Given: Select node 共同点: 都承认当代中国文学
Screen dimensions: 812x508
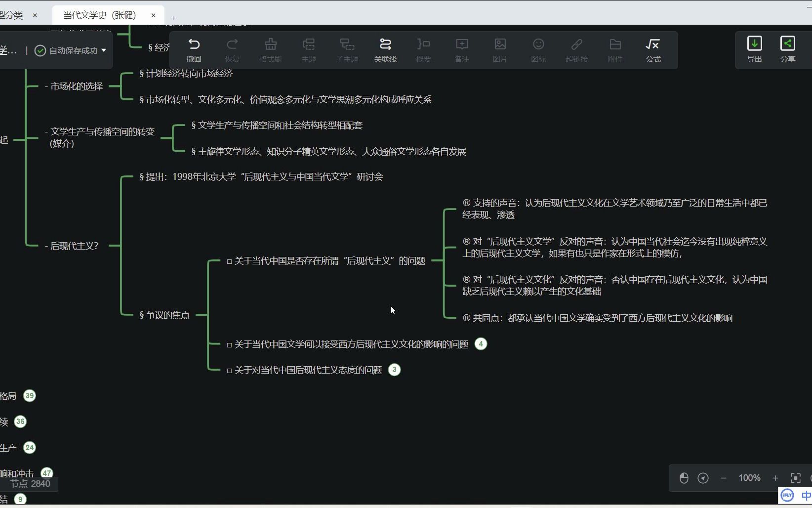Looking at the screenshot, I should point(597,318).
